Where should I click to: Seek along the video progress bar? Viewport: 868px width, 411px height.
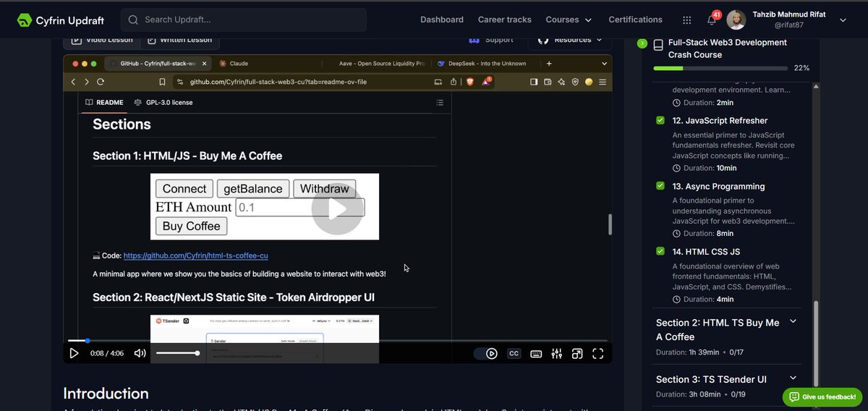(337, 340)
